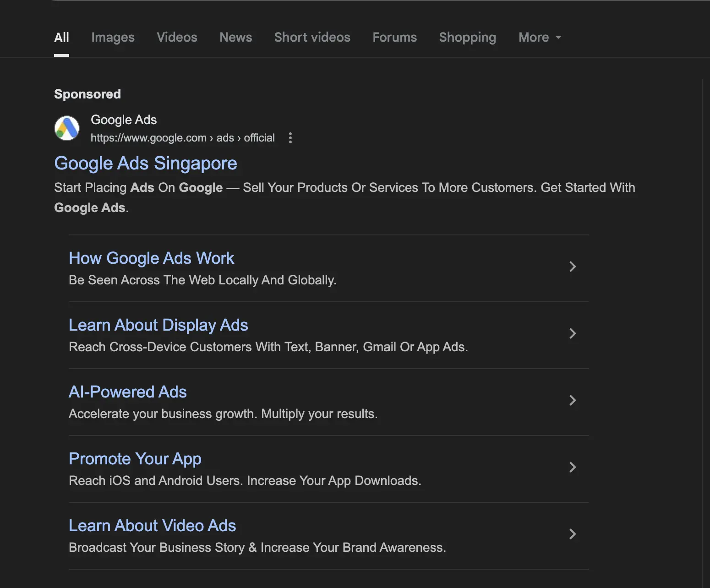This screenshot has width=710, height=588.
Task: Open the chevron beside Promote Your App
Action: coord(573,467)
